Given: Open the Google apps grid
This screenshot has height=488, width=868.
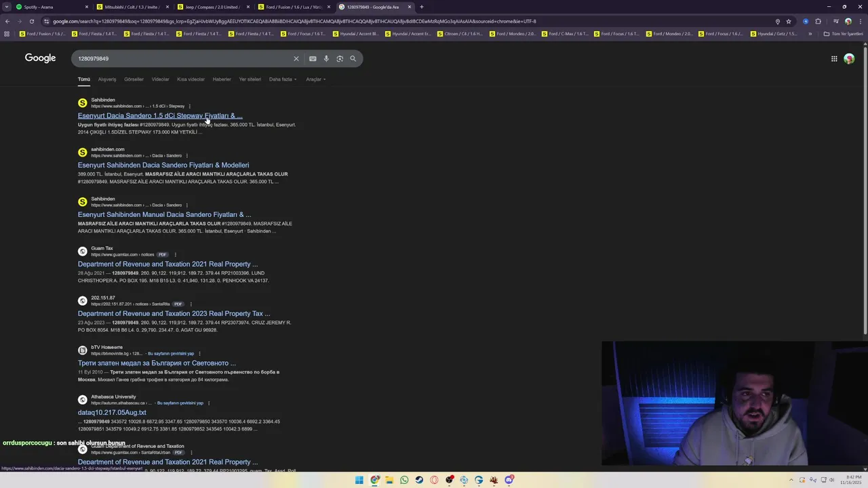Looking at the screenshot, I should [x=834, y=59].
